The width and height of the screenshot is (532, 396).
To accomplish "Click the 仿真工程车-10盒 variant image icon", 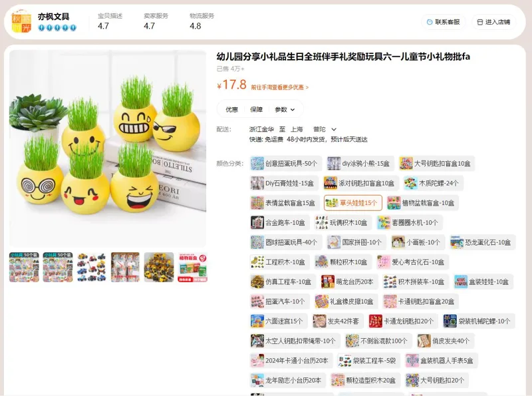I will pos(257,282).
